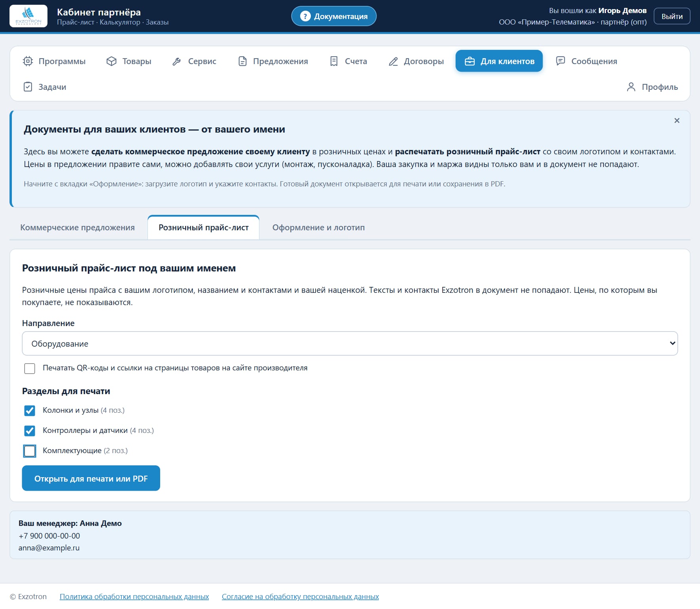Screen dimensions: 700x609
Task: Open the Документация help button
Action: tap(334, 16)
